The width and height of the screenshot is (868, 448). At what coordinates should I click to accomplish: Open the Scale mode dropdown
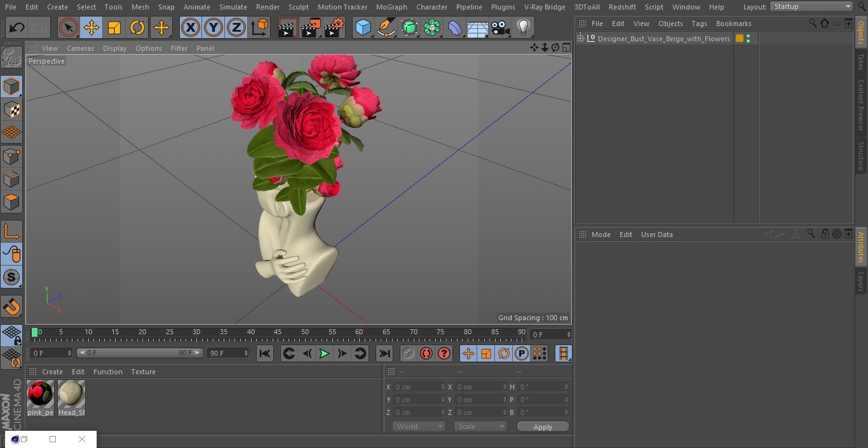[x=480, y=426]
